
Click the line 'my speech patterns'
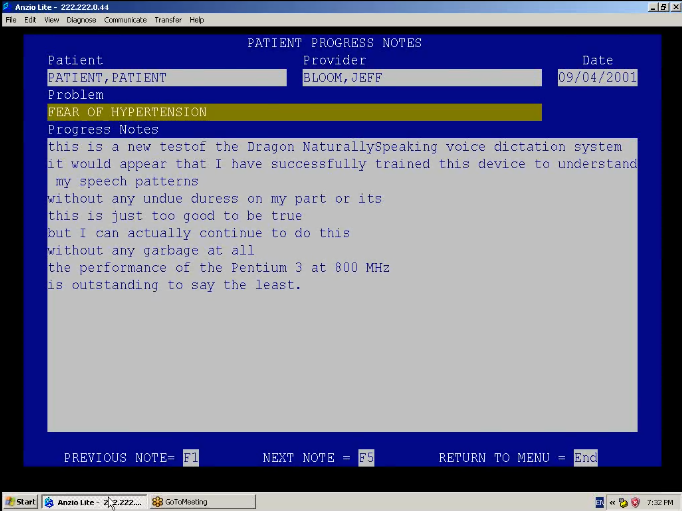(x=127, y=181)
